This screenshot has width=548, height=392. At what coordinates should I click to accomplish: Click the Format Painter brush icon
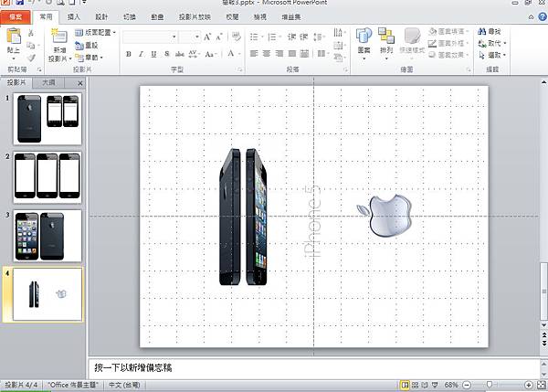pyautogui.click(x=31, y=58)
